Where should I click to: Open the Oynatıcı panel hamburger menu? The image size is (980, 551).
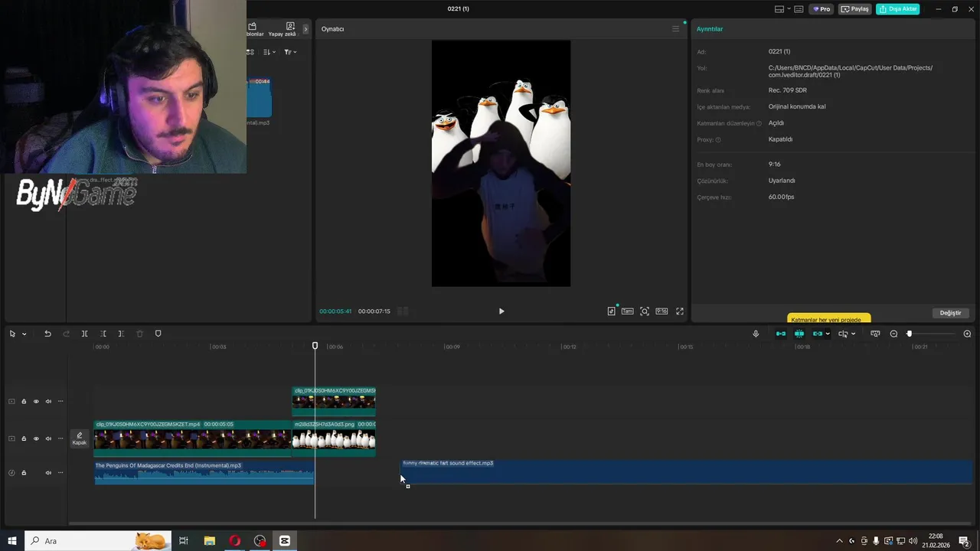click(x=675, y=29)
